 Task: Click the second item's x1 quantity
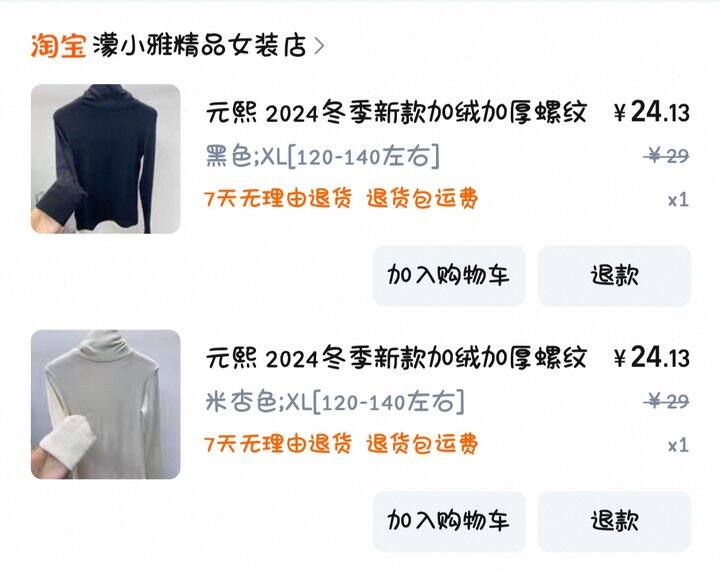[x=678, y=446]
